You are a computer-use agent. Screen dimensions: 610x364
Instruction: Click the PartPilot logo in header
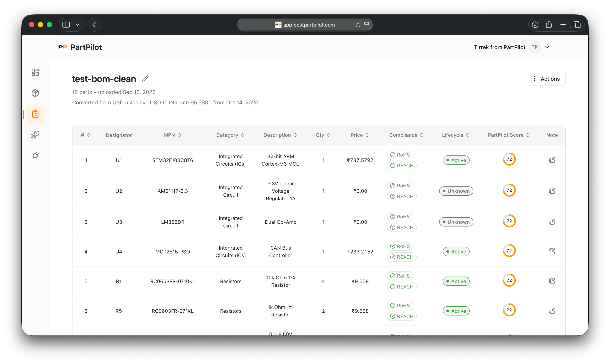[x=80, y=47]
